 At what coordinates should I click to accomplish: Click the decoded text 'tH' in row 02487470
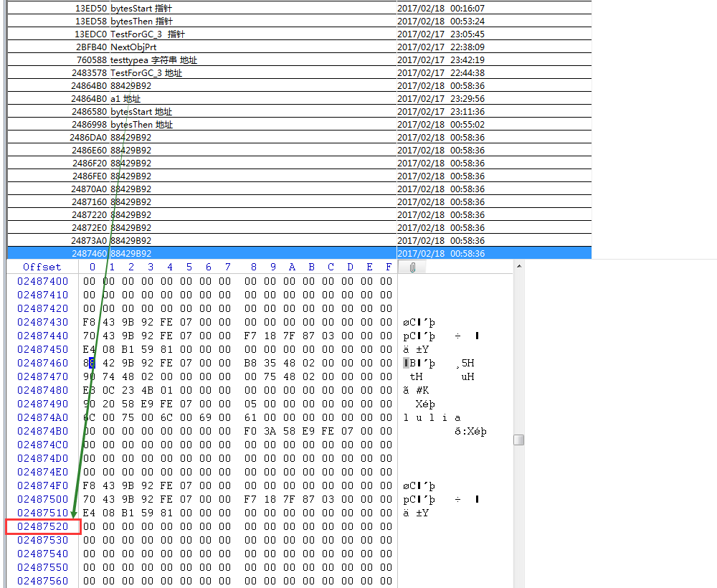[416, 376]
